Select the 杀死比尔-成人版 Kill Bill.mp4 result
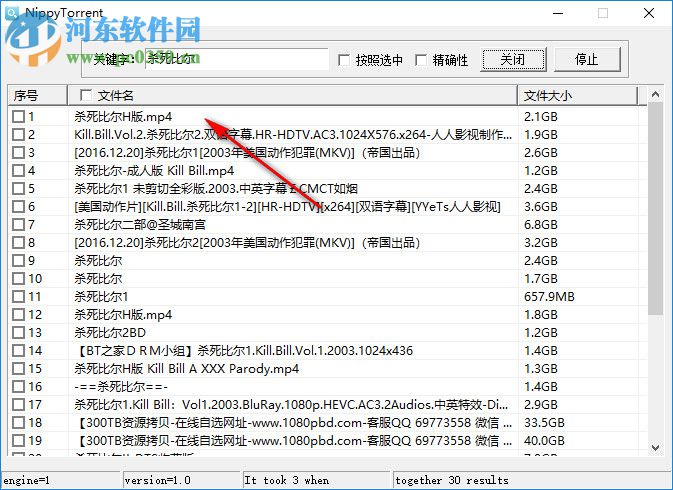This screenshot has width=673, height=490. (154, 171)
